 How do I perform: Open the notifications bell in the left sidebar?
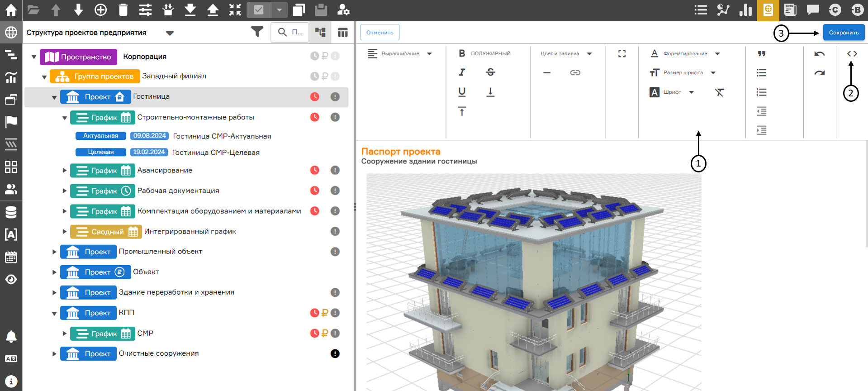[x=11, y=336]
